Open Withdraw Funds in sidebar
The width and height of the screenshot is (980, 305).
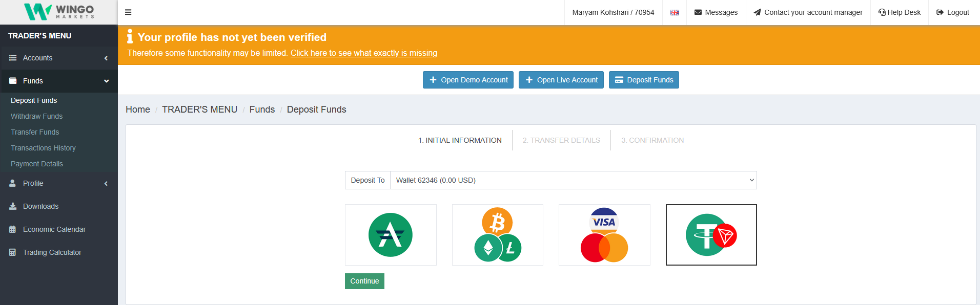pos(36,116)
